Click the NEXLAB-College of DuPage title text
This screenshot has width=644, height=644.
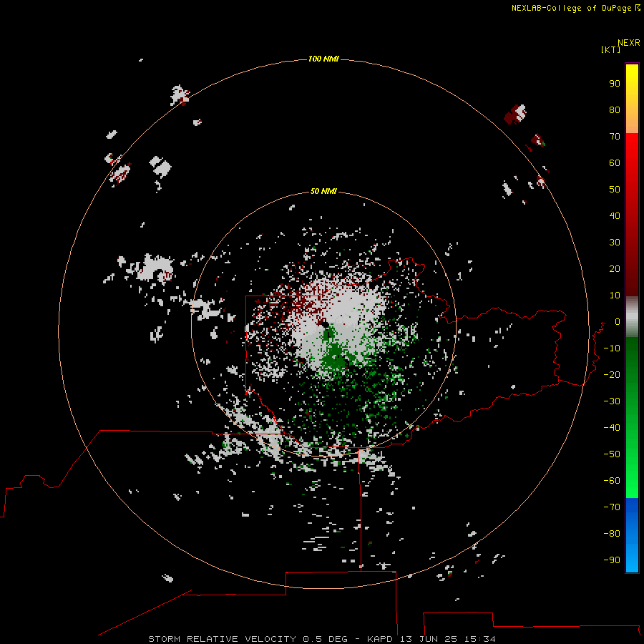(x=571, y=8)
